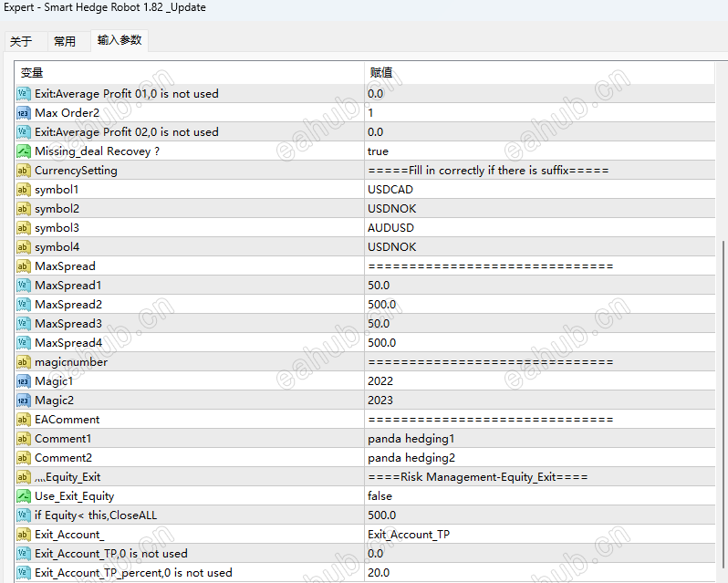Click the string icon beside Comment2

(x=24, y=458)
